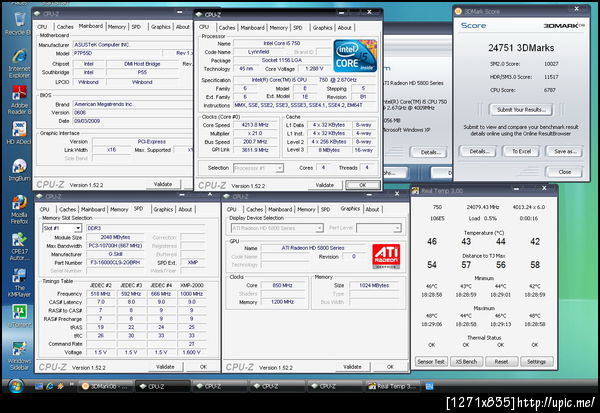
Task: Switch to Mainboard tab in SPD window
Action: click(93, 209)
